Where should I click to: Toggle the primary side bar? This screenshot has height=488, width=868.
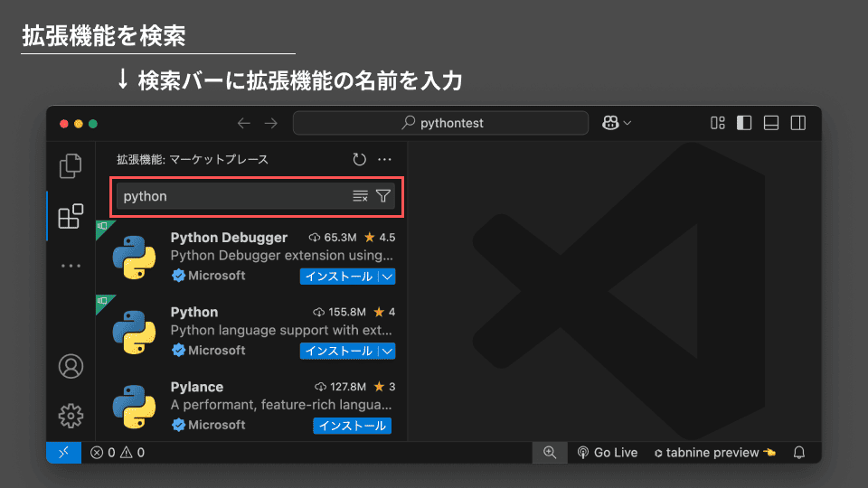tap(744, 123)
